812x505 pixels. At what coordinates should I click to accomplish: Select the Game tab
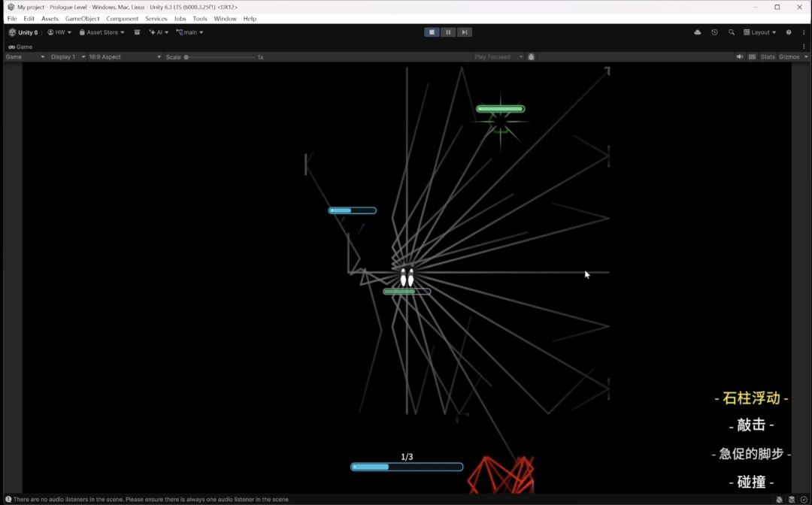coord(20,47)
